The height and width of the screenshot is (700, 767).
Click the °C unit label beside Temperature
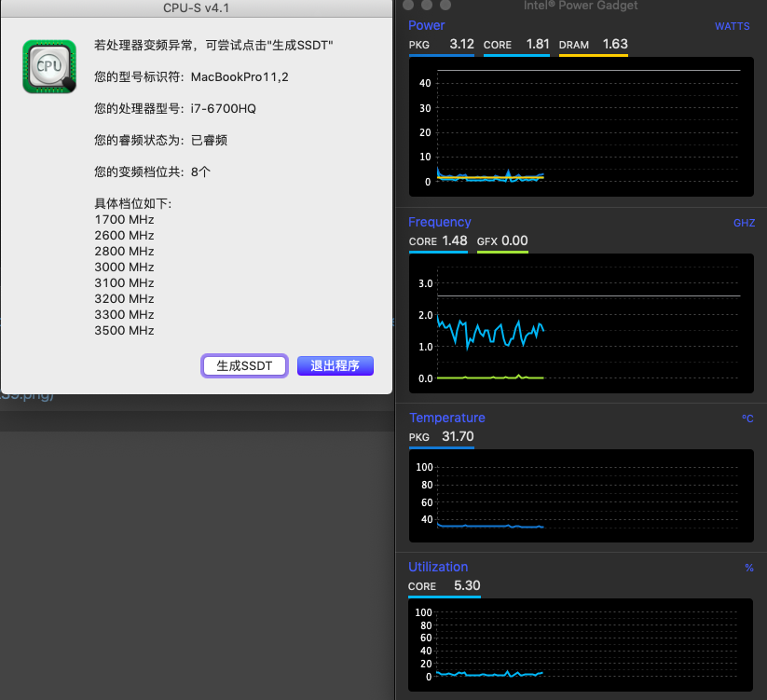(x=747, y=419)
